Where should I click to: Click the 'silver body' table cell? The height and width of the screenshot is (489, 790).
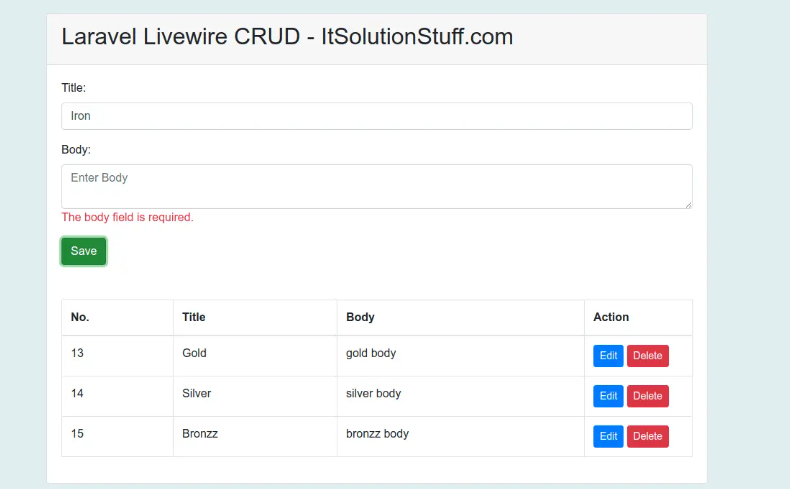pos(373,393)
